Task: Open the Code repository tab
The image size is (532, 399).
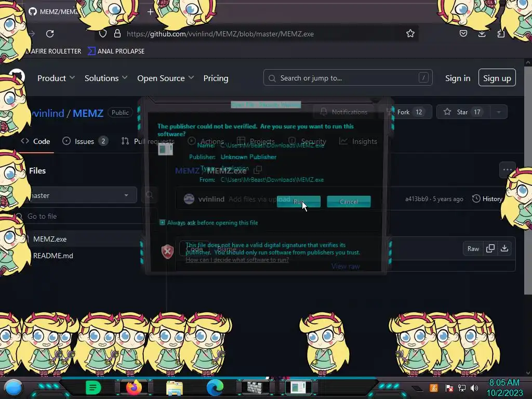Action: click(36, 141)
